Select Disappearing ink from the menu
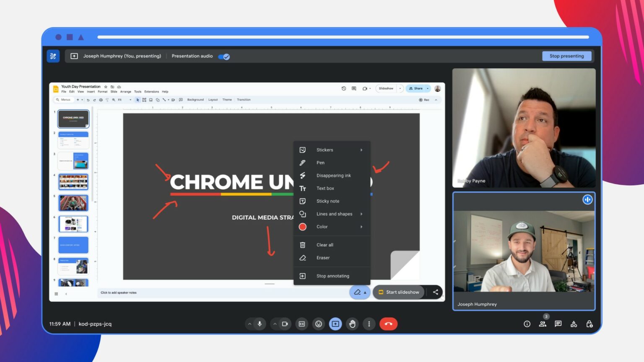 point(333,176)
